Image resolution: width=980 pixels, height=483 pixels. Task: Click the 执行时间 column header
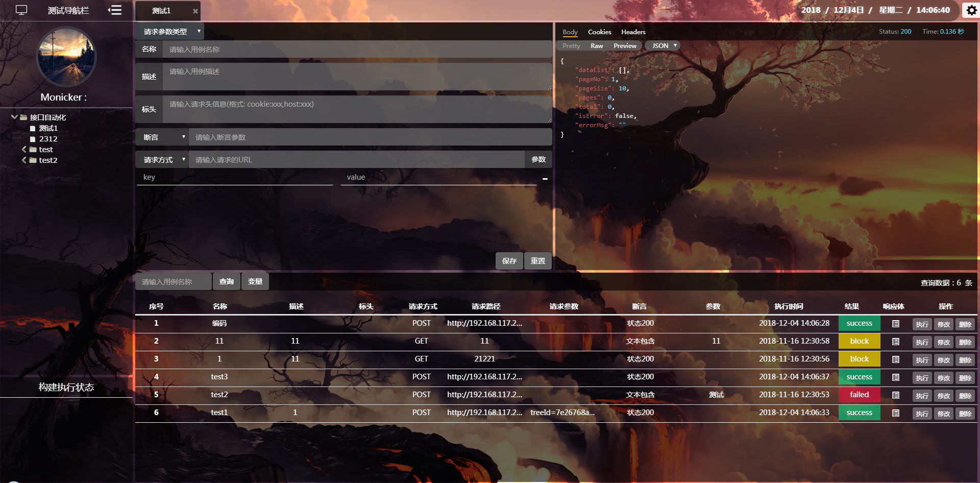[789, 306]
